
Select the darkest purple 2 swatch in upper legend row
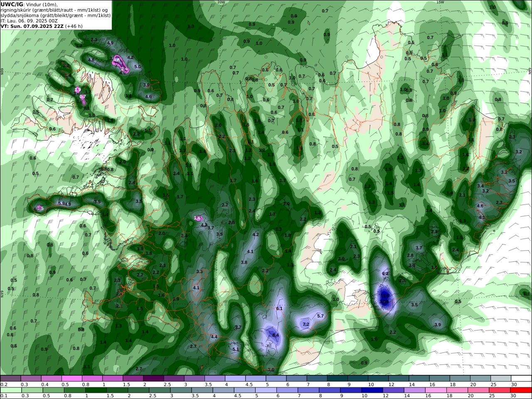(153, 379)
